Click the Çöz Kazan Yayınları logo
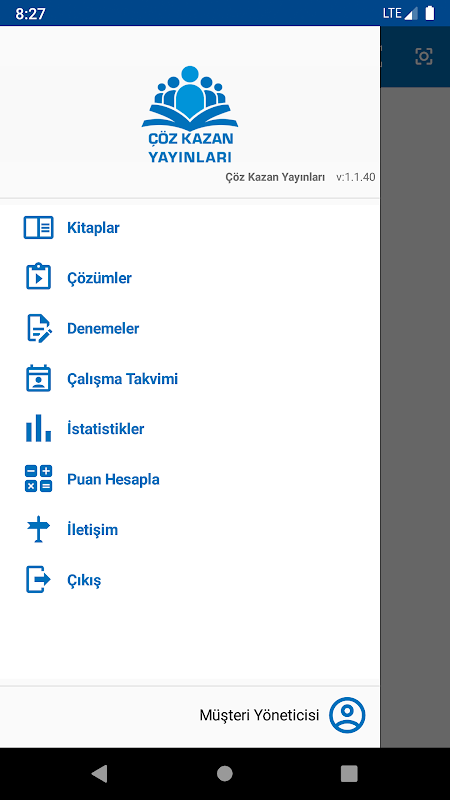450x800 pixels. tap(190, 114)
